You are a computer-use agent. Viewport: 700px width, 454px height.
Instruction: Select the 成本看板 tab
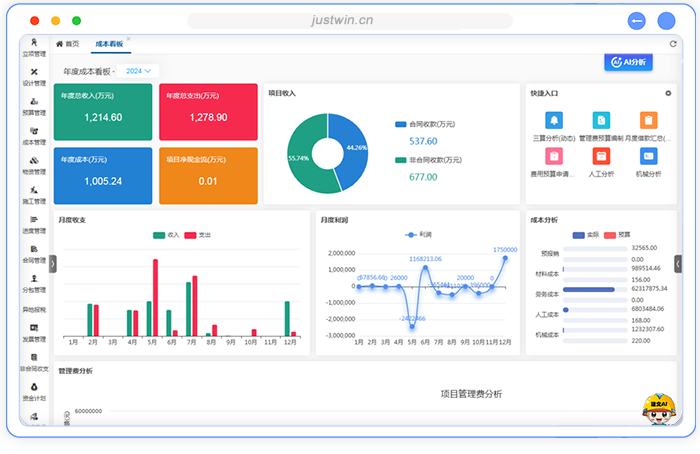(108, 44)
